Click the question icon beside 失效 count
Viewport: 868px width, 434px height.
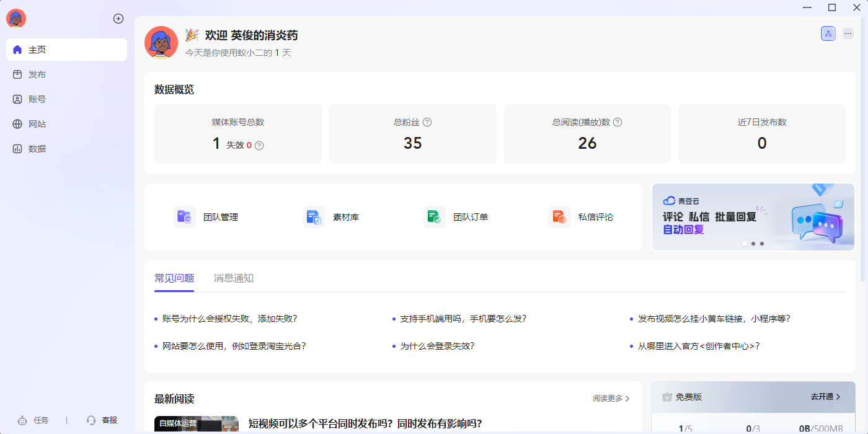pos(259,146)
